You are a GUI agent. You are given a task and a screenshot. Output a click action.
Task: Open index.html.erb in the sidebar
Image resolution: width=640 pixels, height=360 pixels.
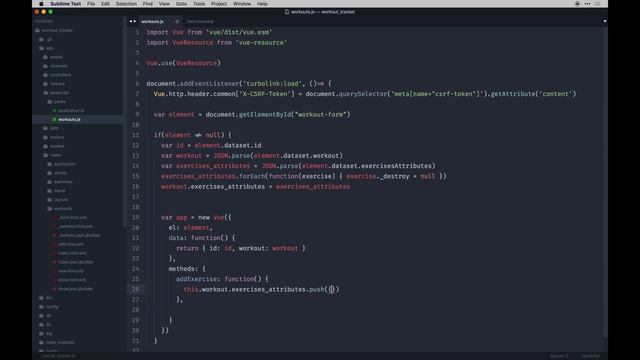pyautogui.click(x=72, y=253)
